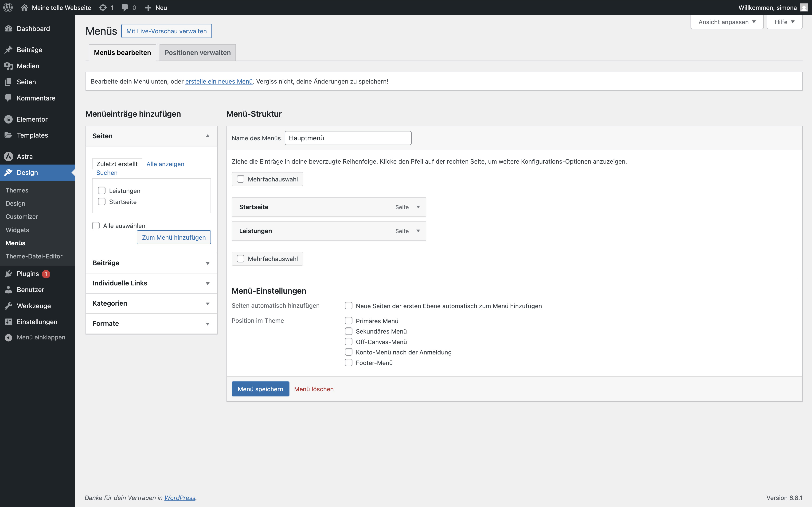Click Menü speichern button
Image resolution: width=812 pixels, height=507 pixels.
coord(260,389)
